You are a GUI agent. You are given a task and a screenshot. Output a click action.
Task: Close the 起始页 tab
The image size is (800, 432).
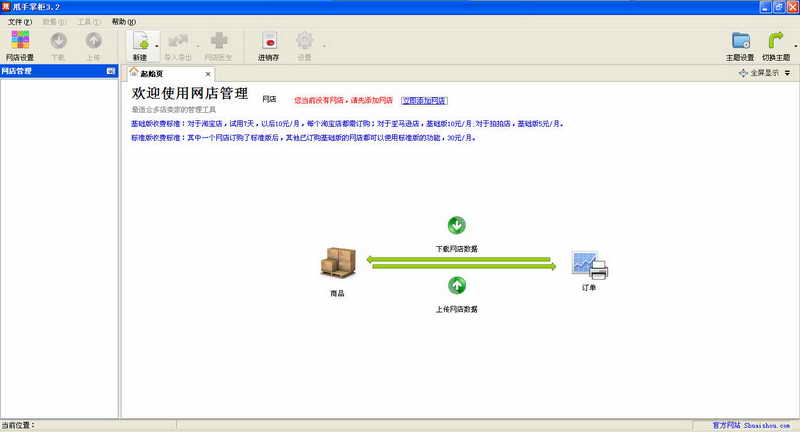pos(208,74)
